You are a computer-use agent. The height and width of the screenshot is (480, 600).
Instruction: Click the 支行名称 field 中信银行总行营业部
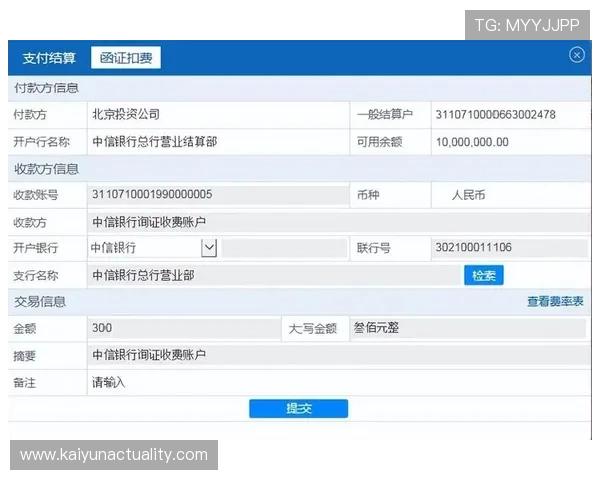click(x=275, y=275)
